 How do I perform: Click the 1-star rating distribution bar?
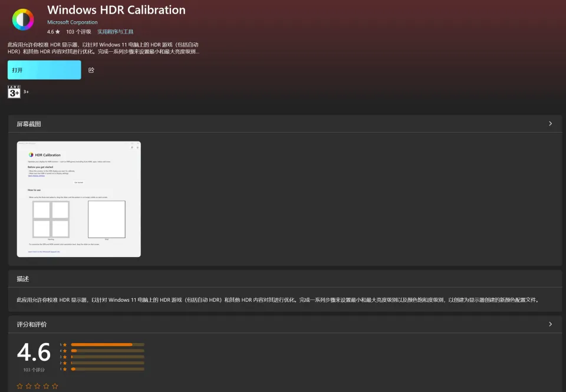(x=107, y=369)
